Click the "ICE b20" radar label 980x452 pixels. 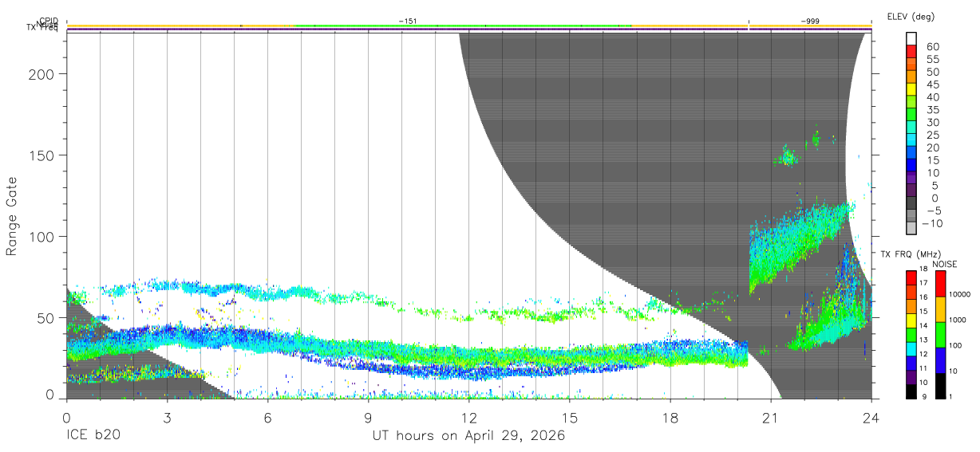92,436
